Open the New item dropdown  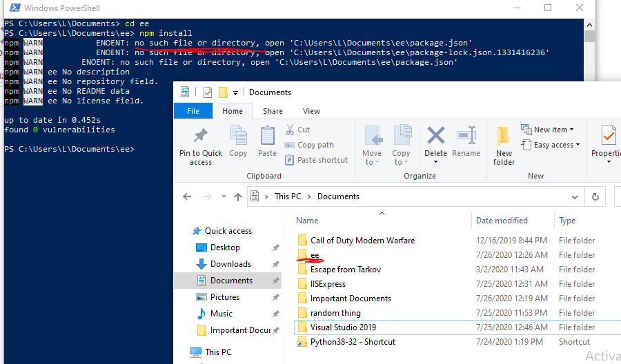[553, 130]
